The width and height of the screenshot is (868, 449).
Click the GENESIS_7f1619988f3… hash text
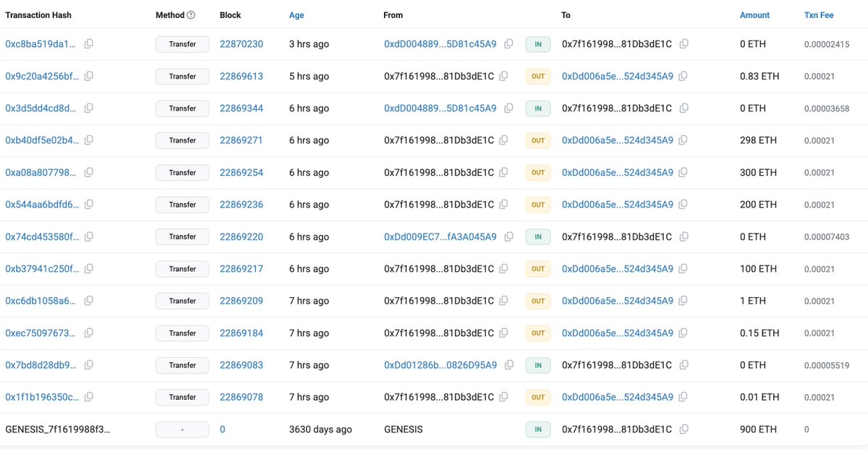(x=58, y=429)
